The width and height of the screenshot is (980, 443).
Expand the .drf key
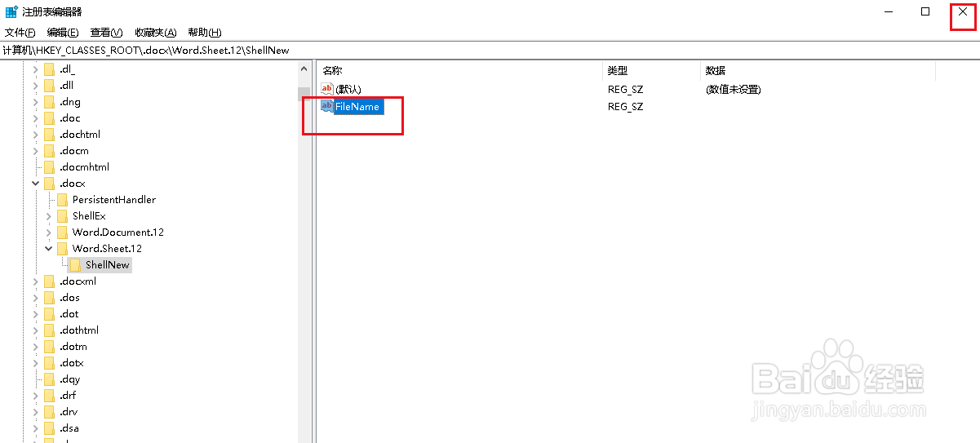point(35,396)
